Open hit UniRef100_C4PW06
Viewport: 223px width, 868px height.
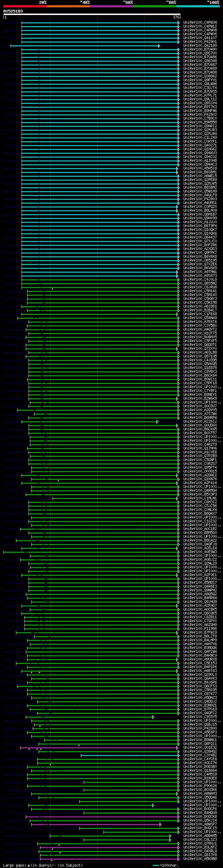click(x=200, y=34)
